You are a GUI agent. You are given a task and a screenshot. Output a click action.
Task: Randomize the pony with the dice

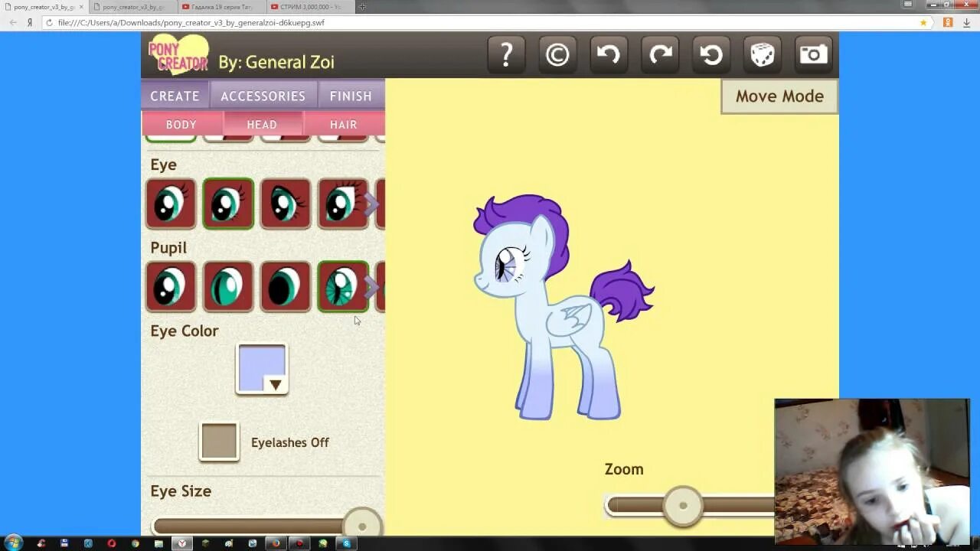coord(763,54)
